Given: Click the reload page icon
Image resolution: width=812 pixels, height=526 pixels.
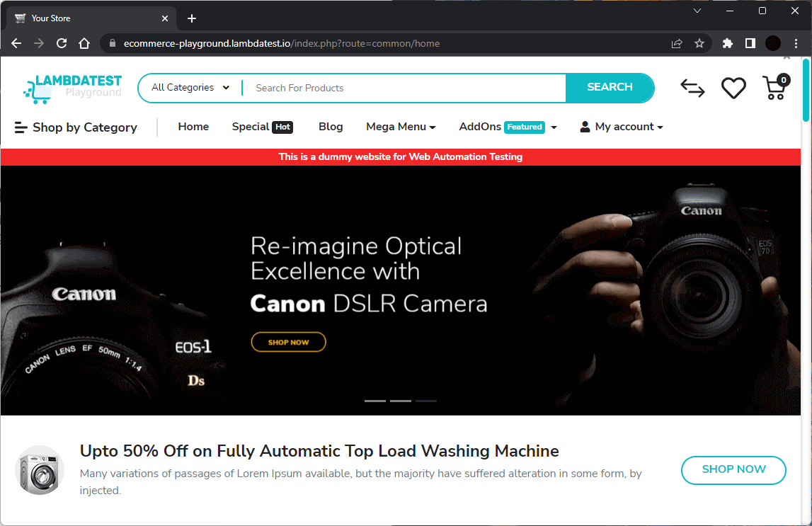Looking at the screenshot, I should tap(61, 43).
